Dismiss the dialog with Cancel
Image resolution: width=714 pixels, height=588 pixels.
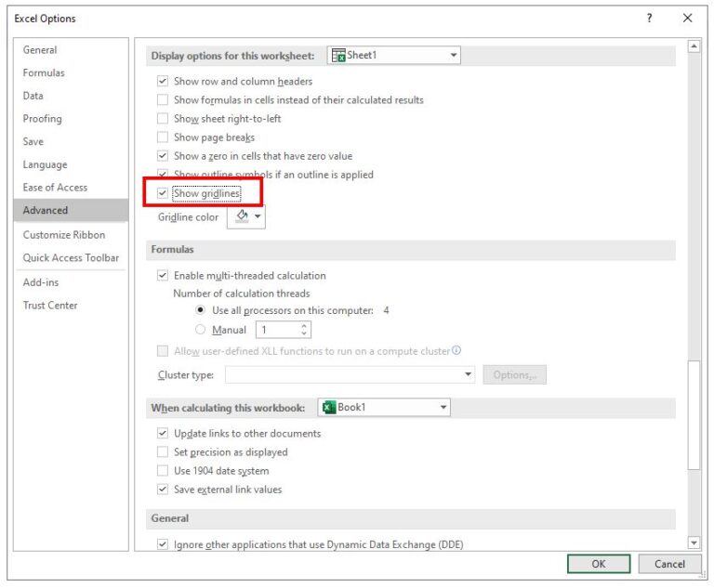[669, 565]
